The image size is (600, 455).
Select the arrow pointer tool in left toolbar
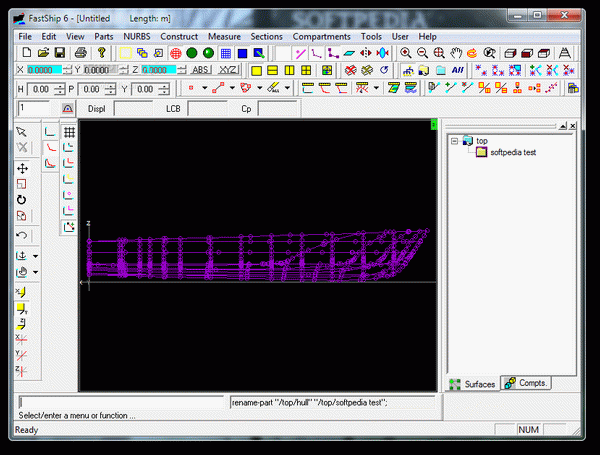click(21, 132)
